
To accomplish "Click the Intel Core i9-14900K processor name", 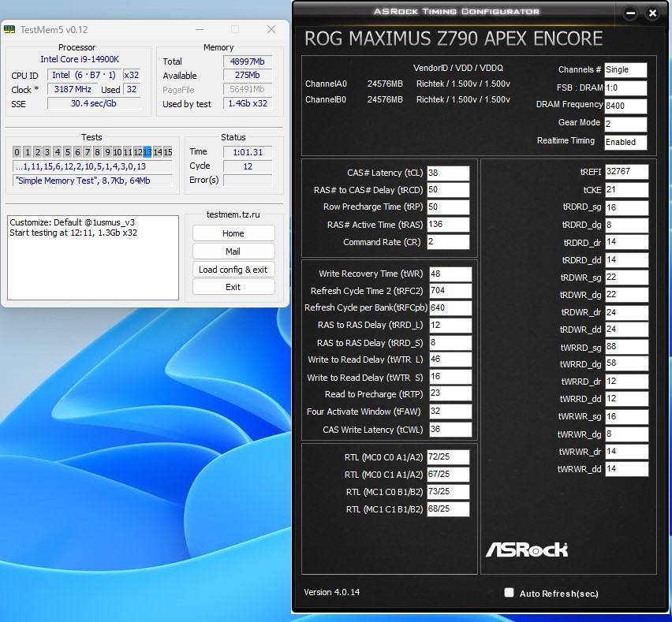I will [x=80, y=60].
